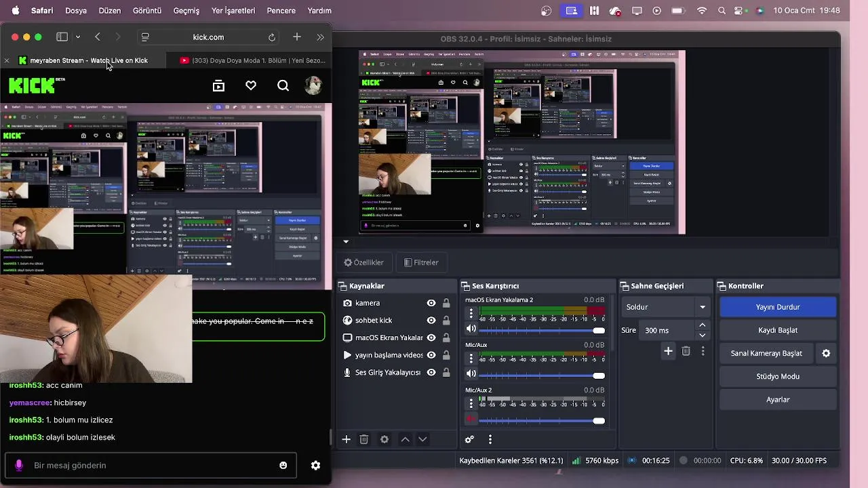The width and height of the screenshot is (868, 488).
Task: Open transition properties three dots
Action: [x=703, y=350]
